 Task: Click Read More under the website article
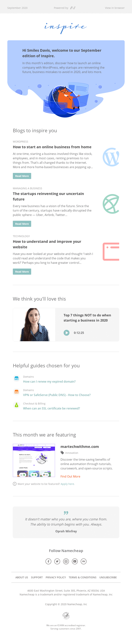pyautogui.click(x=22, y=272)
